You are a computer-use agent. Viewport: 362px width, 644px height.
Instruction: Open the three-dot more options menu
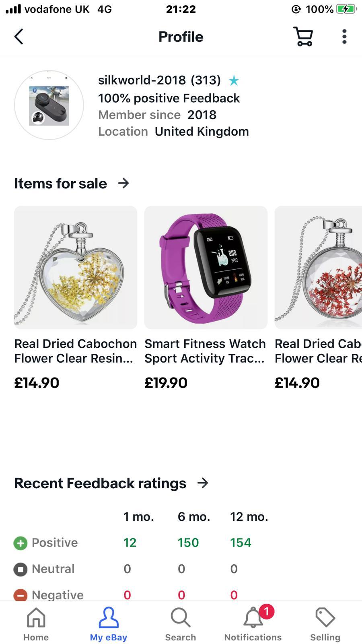(344, 37)
